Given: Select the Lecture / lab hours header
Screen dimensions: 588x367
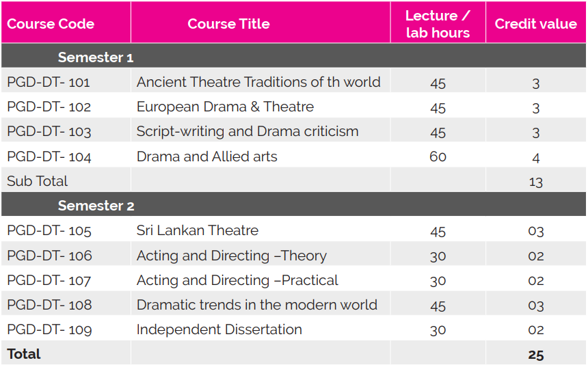Looking at the screenshot, I should coord(438,24).
